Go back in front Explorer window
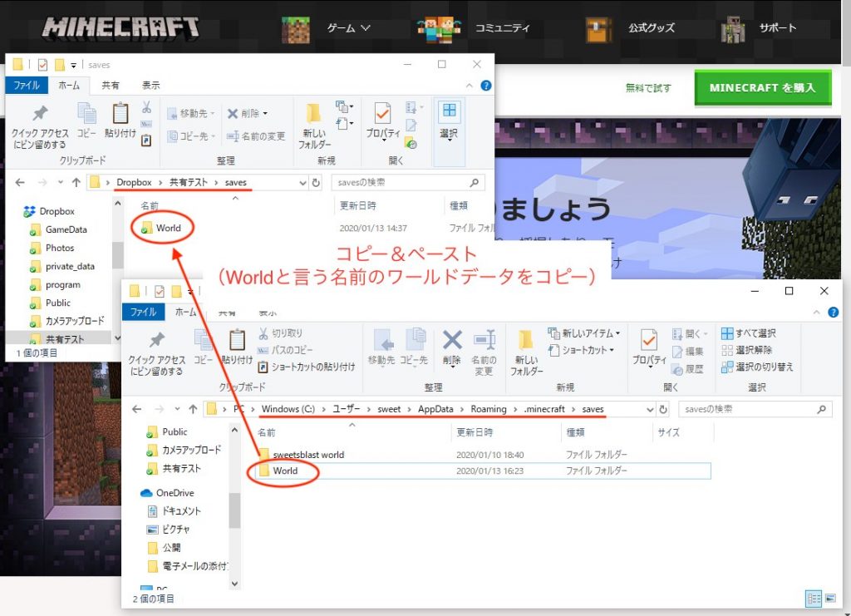 137,409
